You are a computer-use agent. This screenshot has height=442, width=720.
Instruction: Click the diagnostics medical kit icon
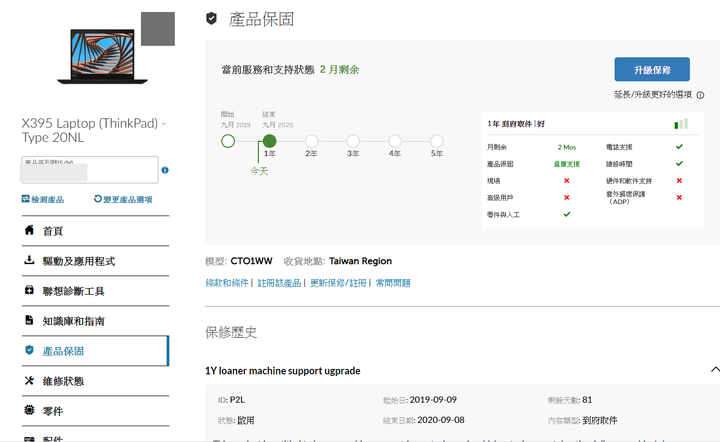(29, 290)
